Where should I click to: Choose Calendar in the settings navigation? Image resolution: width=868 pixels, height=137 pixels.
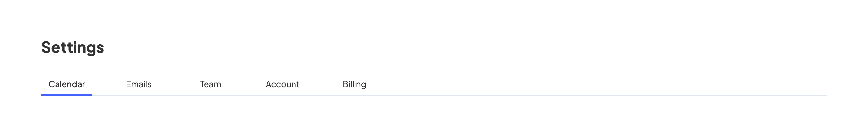click(67, 84)
